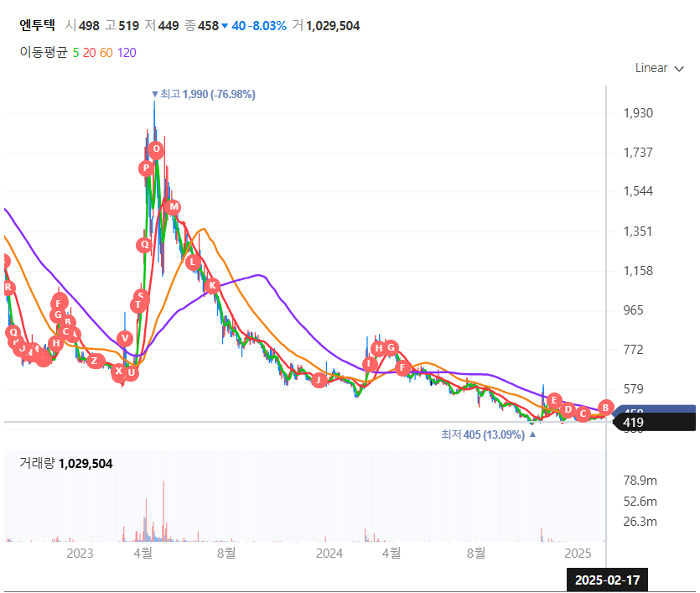Click the marker badge "J" in the chart middle

[318, 379]
